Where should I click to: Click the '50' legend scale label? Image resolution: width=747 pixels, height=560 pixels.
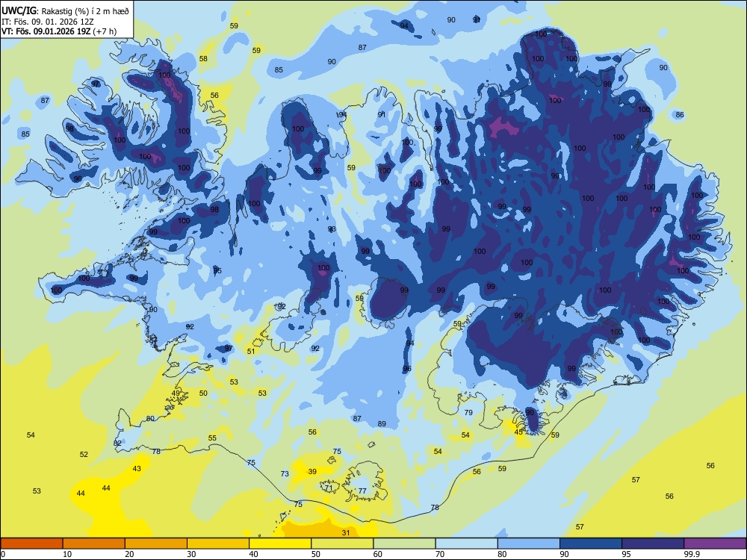coord(315,554)
